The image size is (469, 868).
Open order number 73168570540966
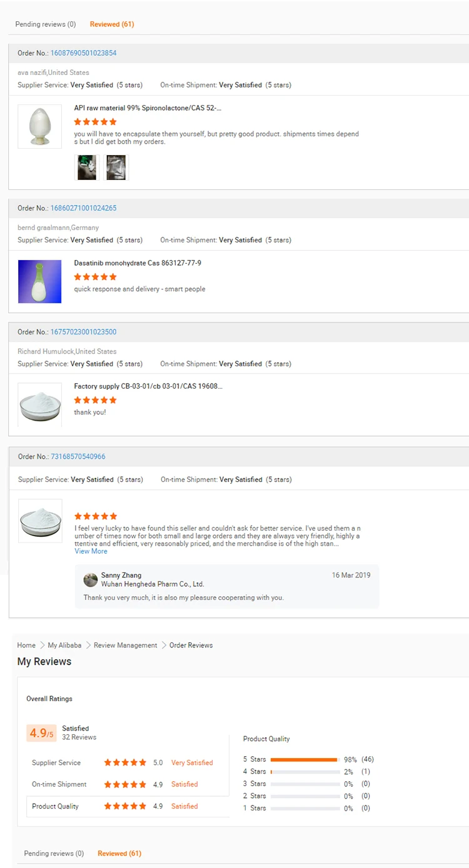(78, 457)
